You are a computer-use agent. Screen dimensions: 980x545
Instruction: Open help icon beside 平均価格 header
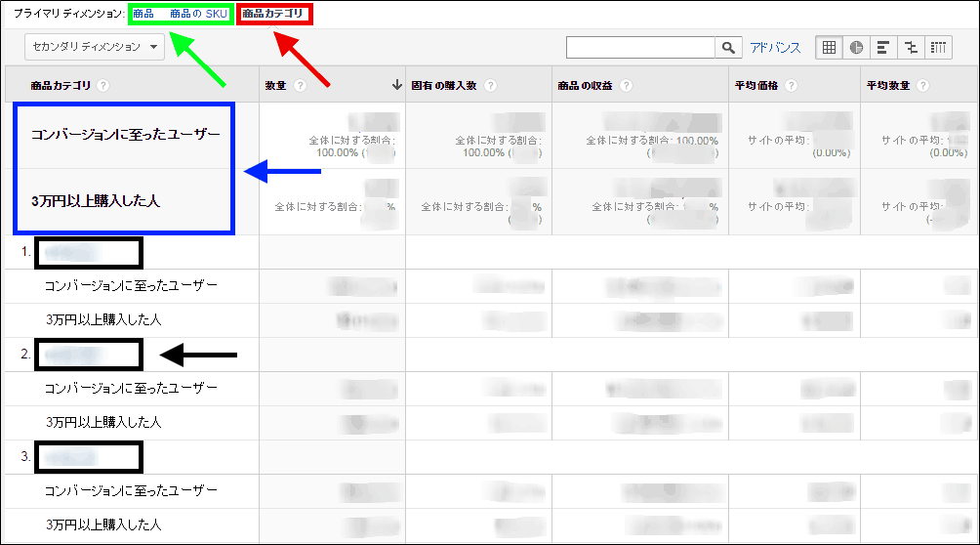tap(792, 86)
